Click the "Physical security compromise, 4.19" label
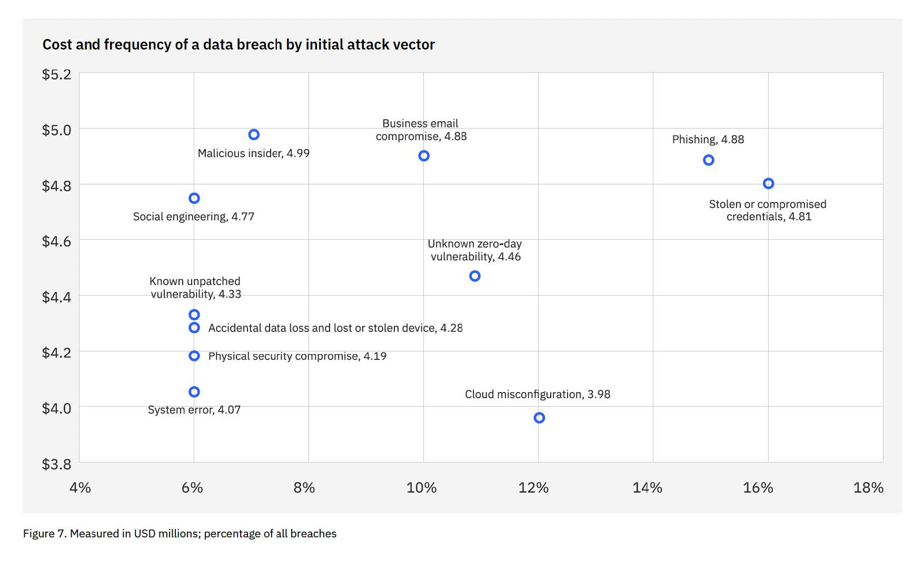924x569 pixels. pyautogui.click(x=297, y=356)
